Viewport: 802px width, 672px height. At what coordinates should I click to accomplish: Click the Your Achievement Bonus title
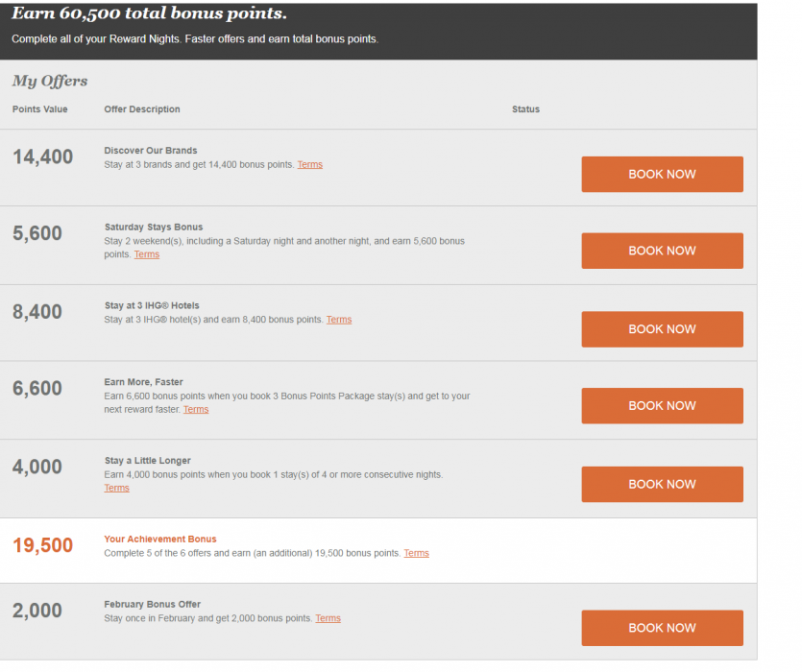pos(160,540)
